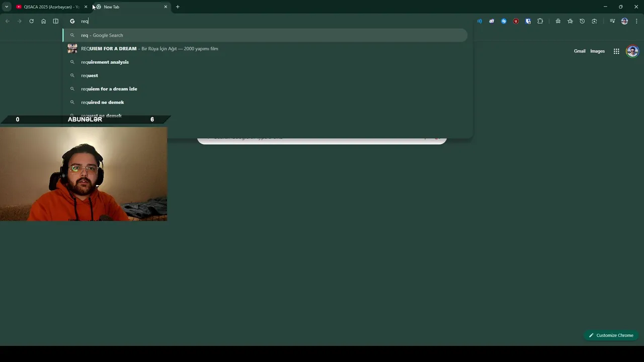The height and width of the screenshot is (362, 644).
Task: Go back with the back arrow
Action: [x=8, y=21]
